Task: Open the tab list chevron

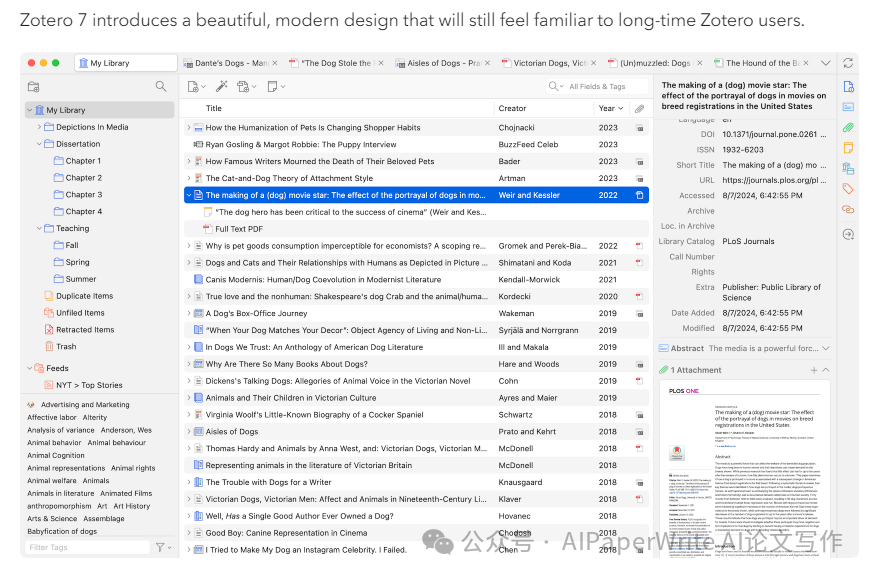Action: pos(826,63)
